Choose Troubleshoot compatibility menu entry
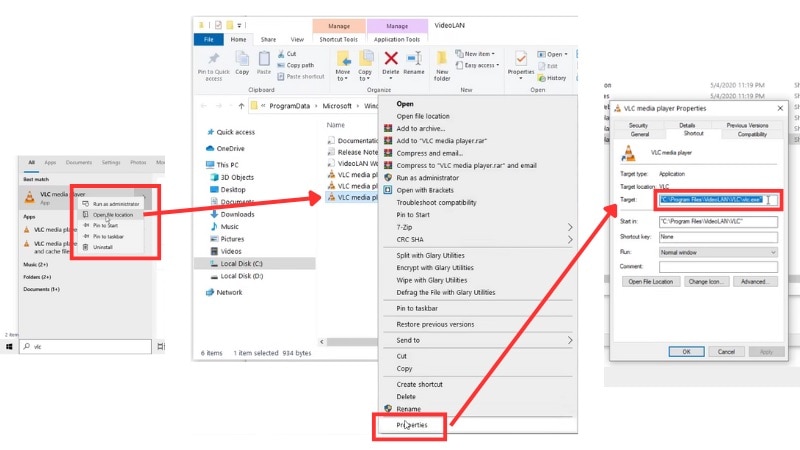The image size is (800, 450). point(436,203)
